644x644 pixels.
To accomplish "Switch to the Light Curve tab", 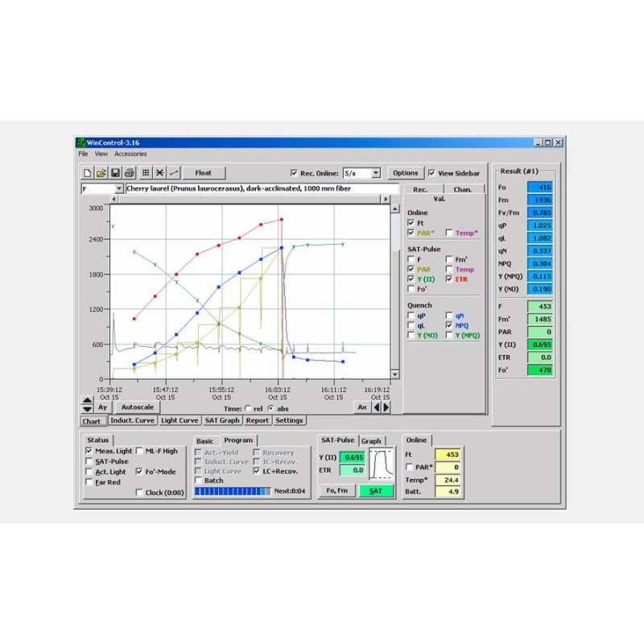I will [x=179, y=421].
